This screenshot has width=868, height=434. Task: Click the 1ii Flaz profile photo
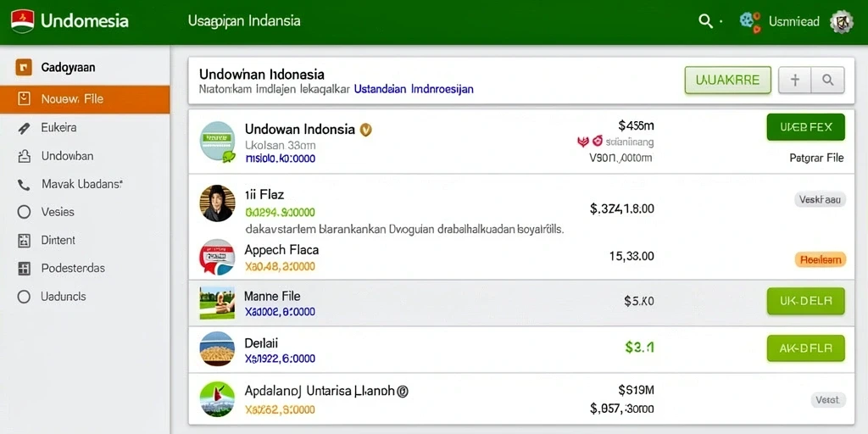point(217,203)
